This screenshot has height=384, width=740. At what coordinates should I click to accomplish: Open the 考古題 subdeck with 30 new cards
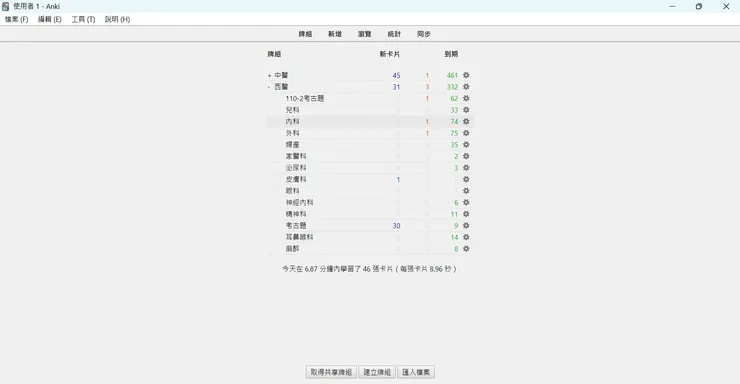(296, 225)
